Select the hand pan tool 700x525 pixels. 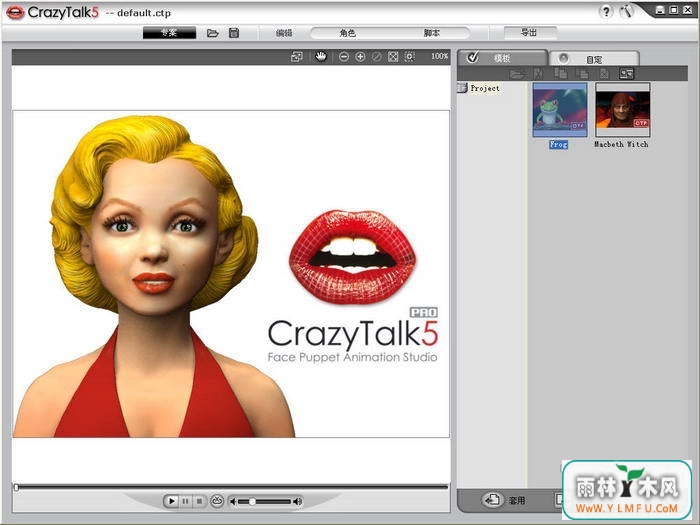click(x=321, y=57)
